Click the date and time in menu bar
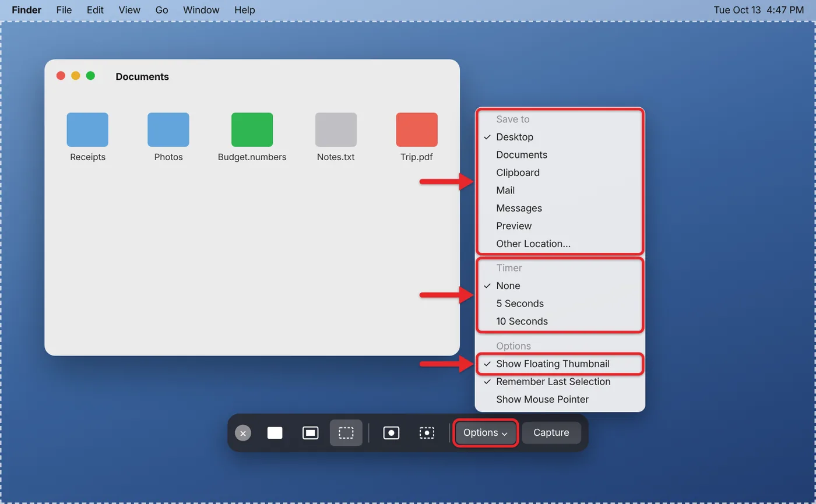 (759, 10)
